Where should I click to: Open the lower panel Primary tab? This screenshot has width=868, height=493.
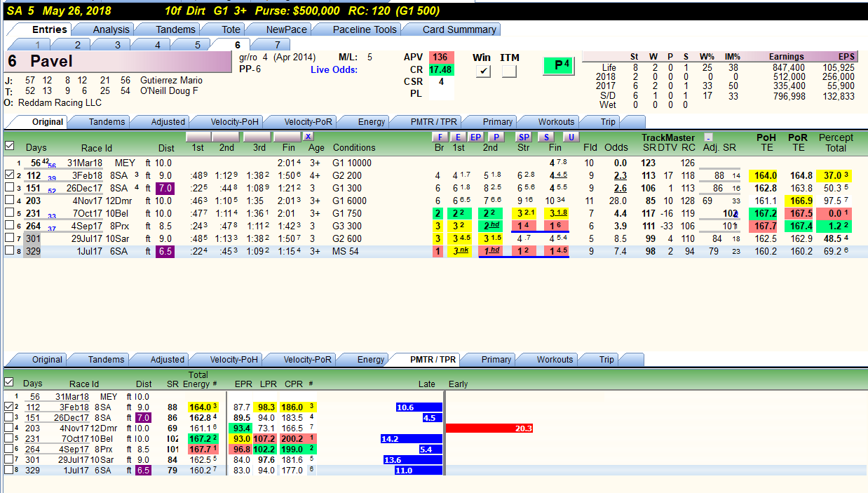(x=496, y=359)
